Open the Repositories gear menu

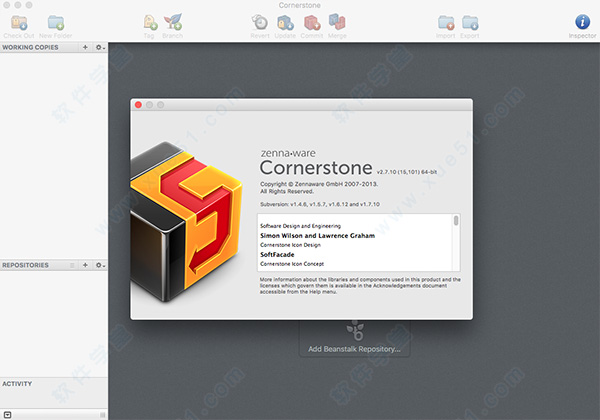point(100,265)
